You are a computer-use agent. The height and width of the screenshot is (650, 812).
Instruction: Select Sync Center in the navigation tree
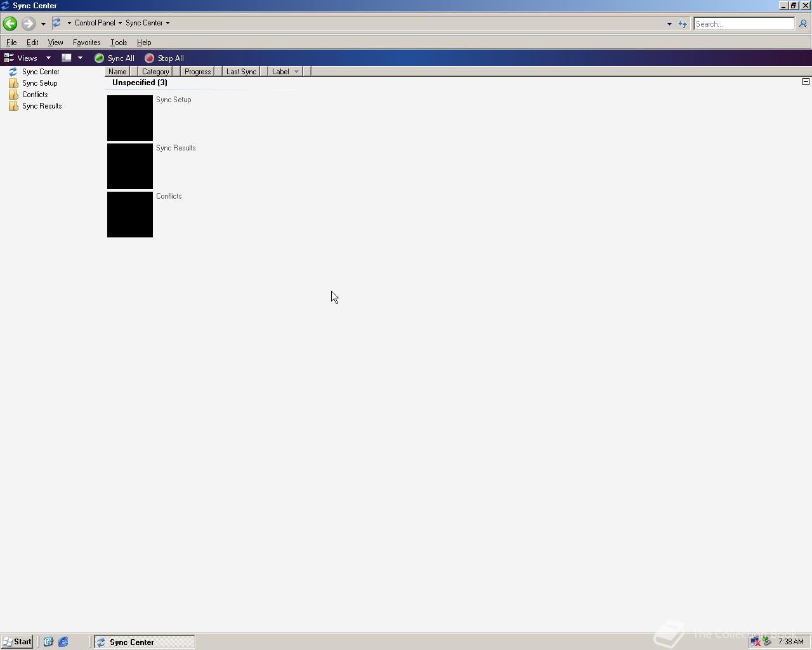[x=41, y=72]
